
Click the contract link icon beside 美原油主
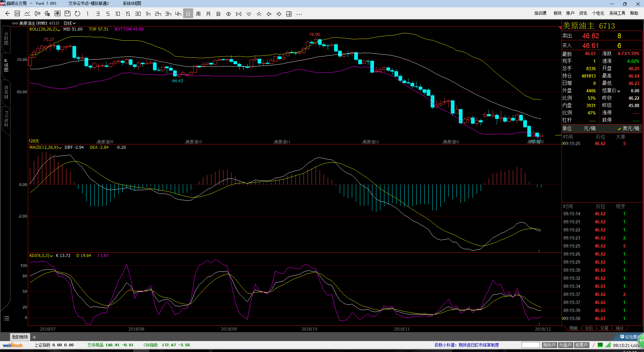coord(15,23)
